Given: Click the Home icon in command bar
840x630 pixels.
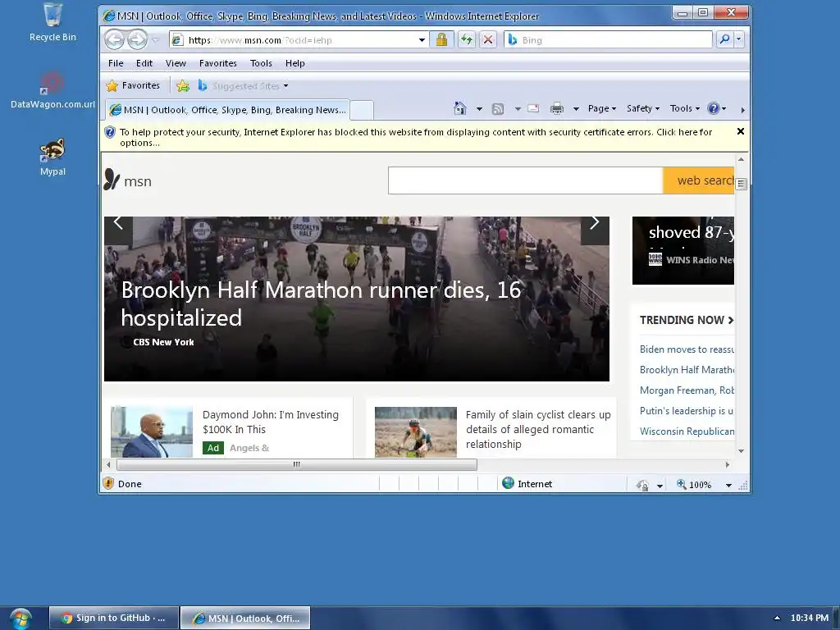Looking at the screenshot, I should coord(460,108).
